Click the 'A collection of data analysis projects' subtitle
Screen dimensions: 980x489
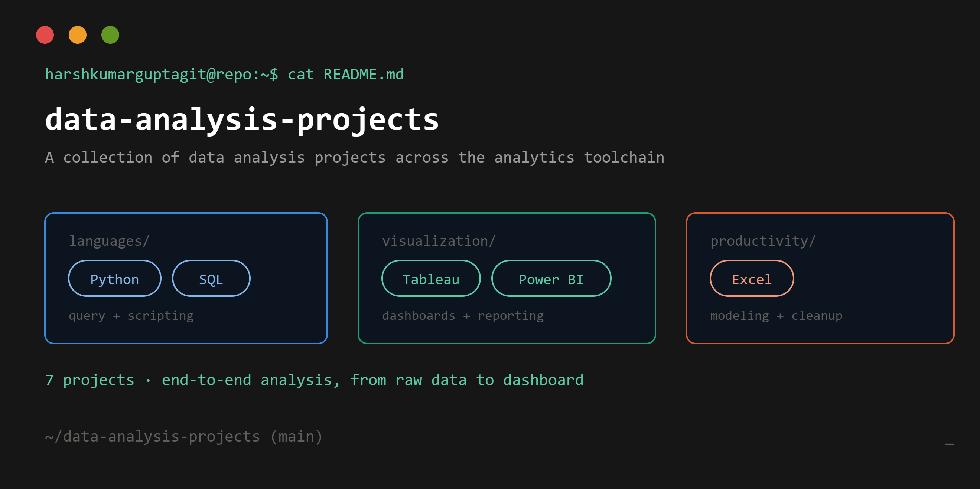(355, 157)
